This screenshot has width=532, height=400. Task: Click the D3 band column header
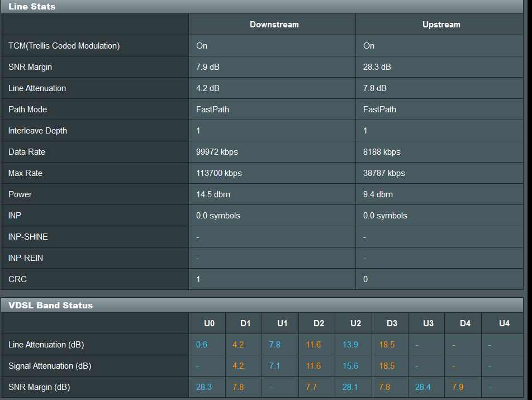coord(392,323)
